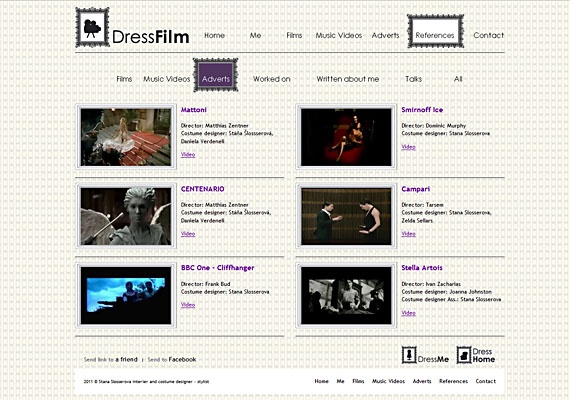Open Films in the top navigation
570x400 pixels.
[x=294, y=35]
